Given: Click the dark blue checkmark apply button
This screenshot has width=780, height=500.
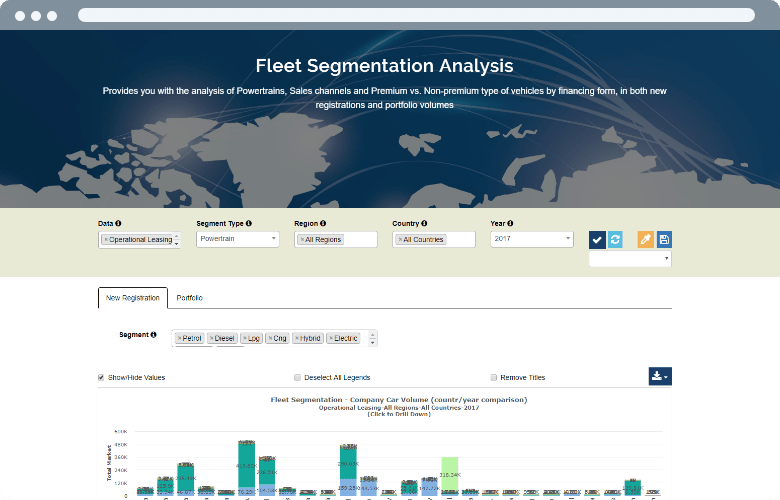Looking at the screenshot, I should click(597, 240).
